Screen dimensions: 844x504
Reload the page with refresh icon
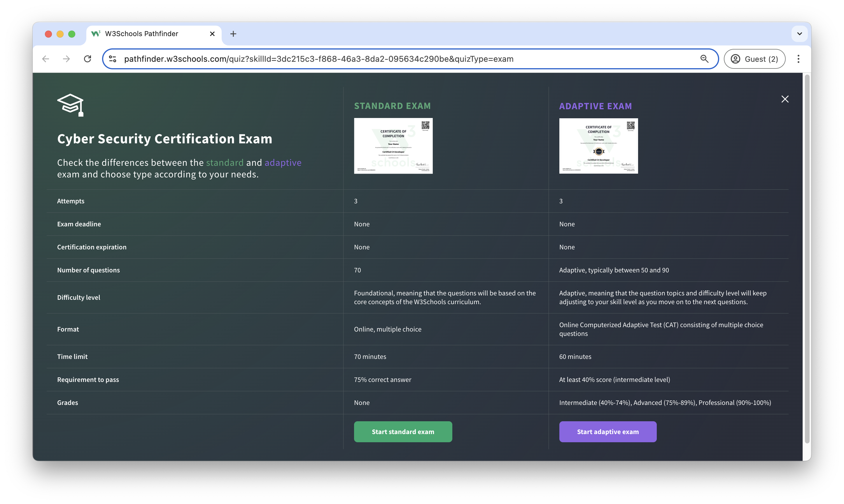tap(87, 59)
